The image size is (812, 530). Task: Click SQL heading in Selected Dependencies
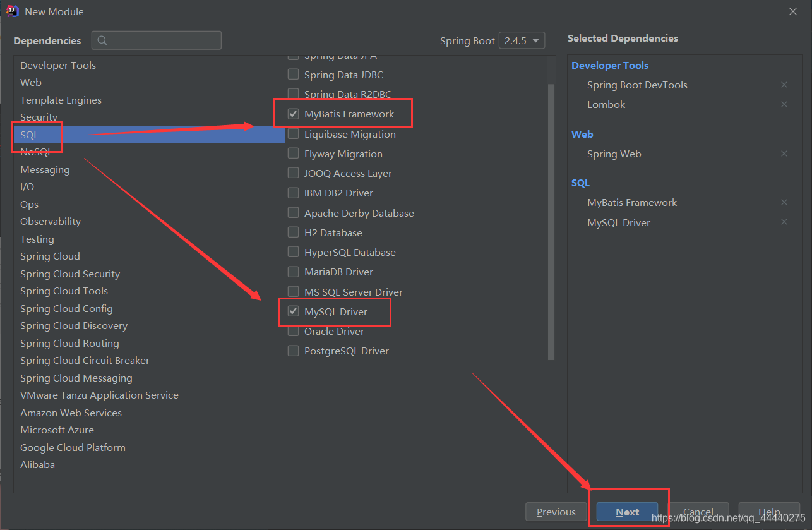(580, 183)
